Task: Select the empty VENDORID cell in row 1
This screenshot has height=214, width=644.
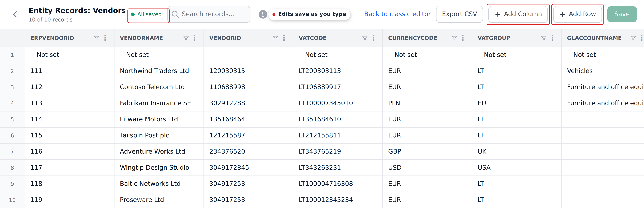Action: pyautogui.click(x=248, y=55)
